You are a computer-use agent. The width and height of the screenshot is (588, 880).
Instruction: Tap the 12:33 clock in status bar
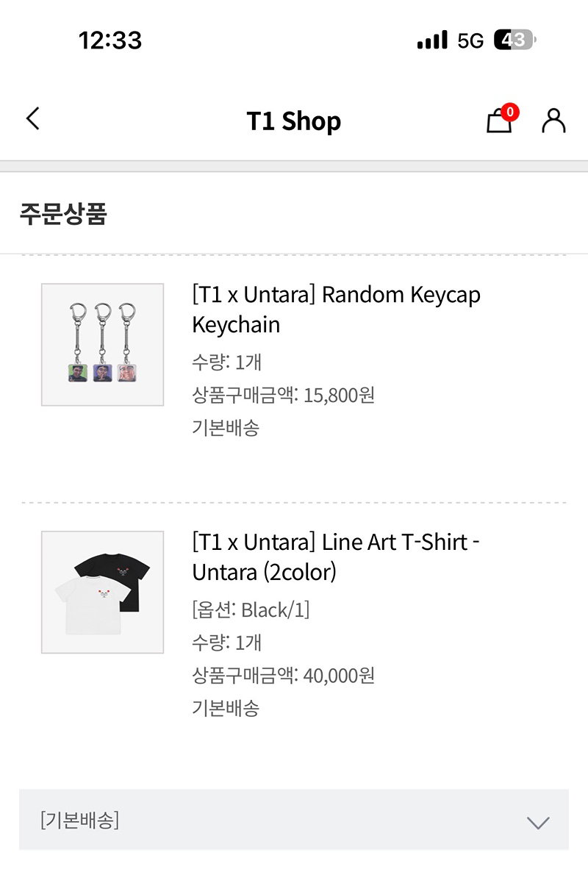pyautogui.click(x=110, y=40)
